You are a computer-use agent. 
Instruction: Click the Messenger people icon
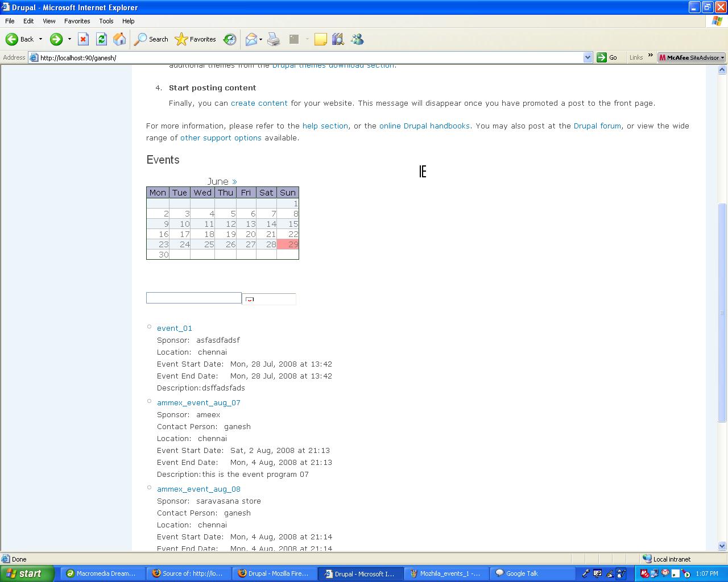click(357, 39)
